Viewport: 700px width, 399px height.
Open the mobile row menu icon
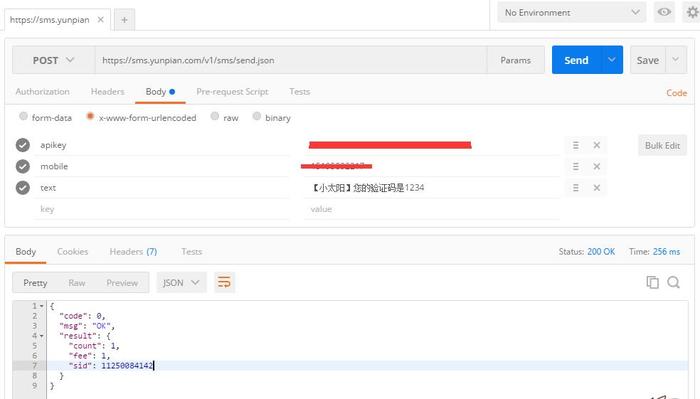pos(576,166)
